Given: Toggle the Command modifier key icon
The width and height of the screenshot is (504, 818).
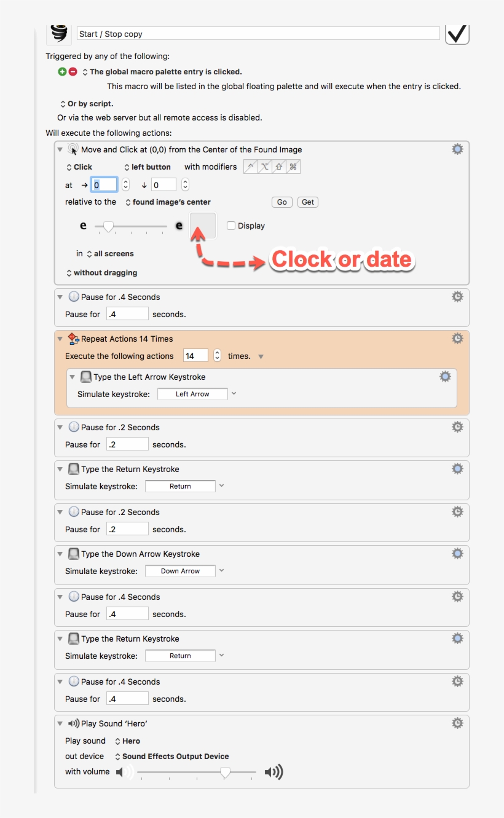Looking at the screenshot, I should coord(293,167).
